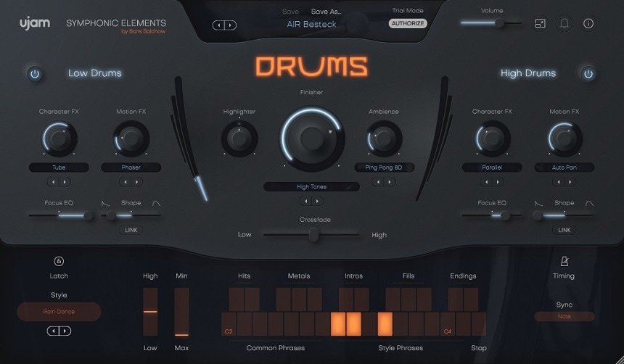The height and width of the screenshot is (364, 624).
Task: Adjust the Crossfade Low/High slider
Action: [x=311, y=235]
